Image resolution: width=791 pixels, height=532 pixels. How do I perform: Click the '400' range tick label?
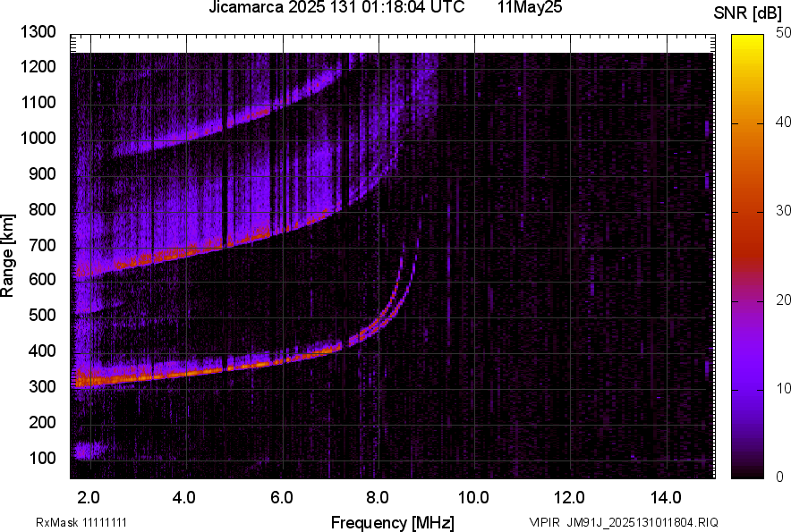click(42, 350)
